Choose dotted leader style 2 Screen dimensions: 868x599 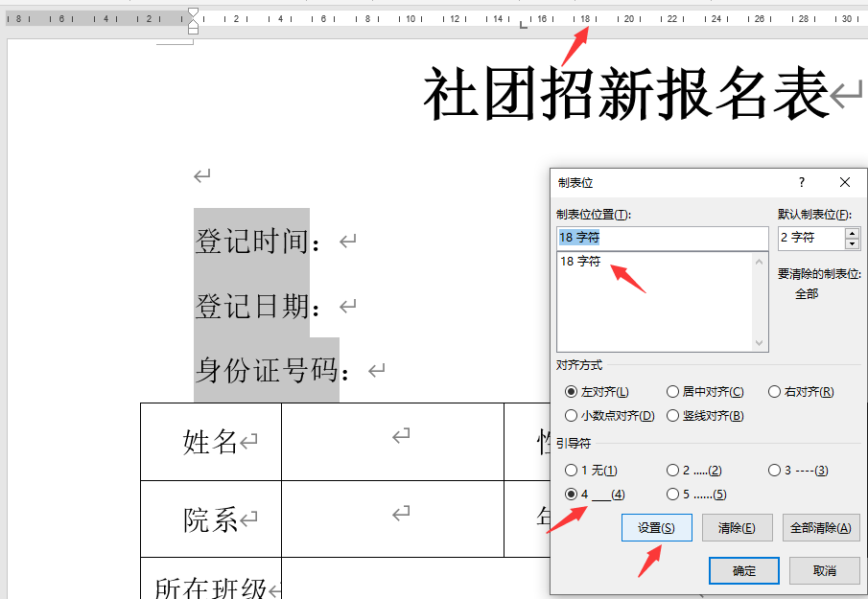(671, 470)
